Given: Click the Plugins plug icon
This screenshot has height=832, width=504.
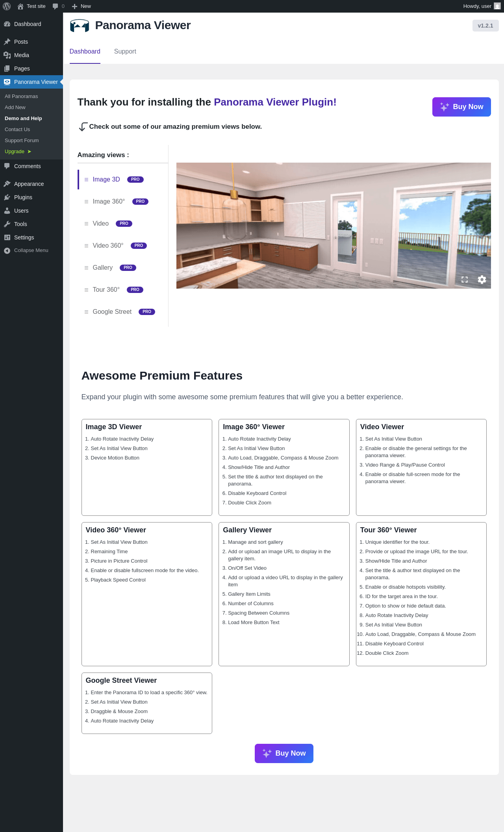Looking at the screenshot, I should 7,197.
